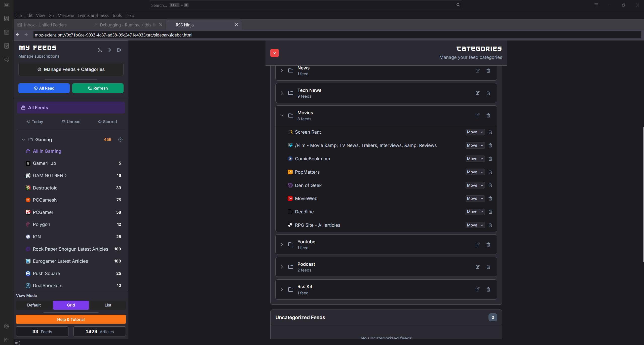Click the logout/export icon in feeds header
The width and height of the screenshot is (644, 345).
point(119,50)
